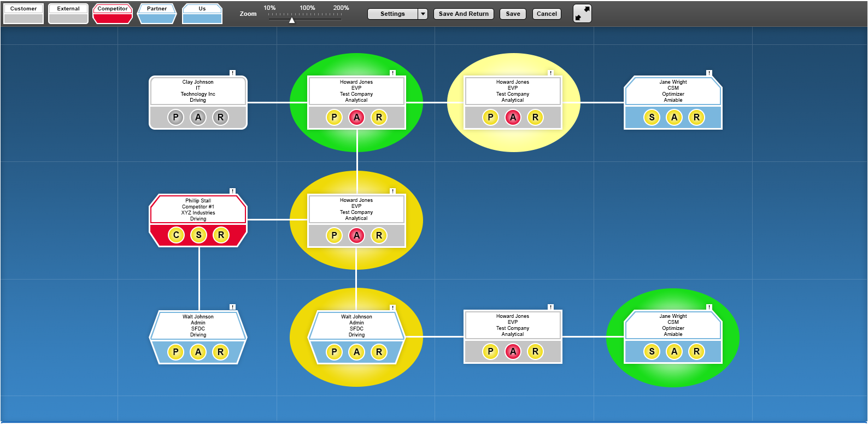Click the Zoom slider handle
868x424 pixels.
292,20
